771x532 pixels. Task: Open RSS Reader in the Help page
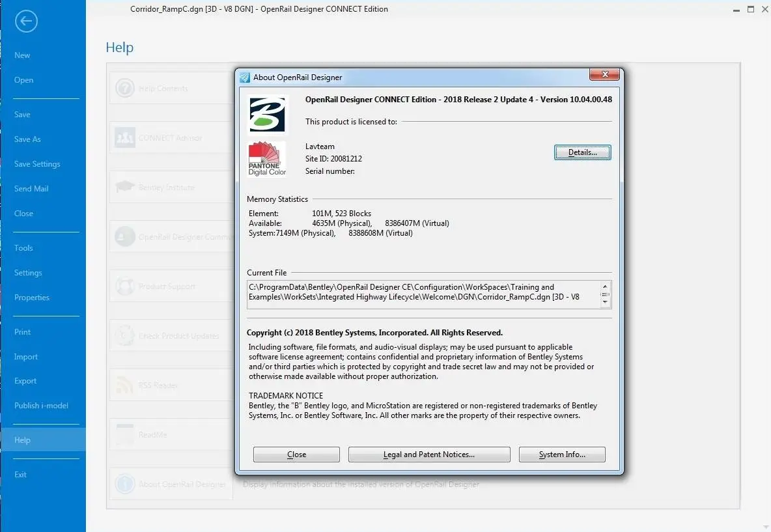click(171, 385)
